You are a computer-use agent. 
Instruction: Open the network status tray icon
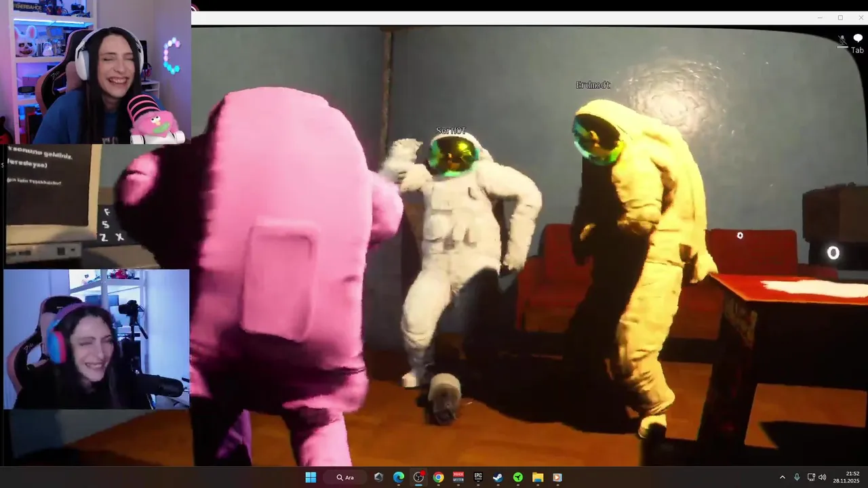tap(811, 477)
